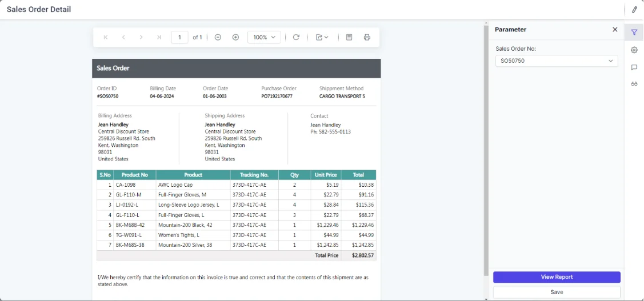Click order date 01-06-2003
The height and width of the screenshot is (301, 644).
click(215, 96)
